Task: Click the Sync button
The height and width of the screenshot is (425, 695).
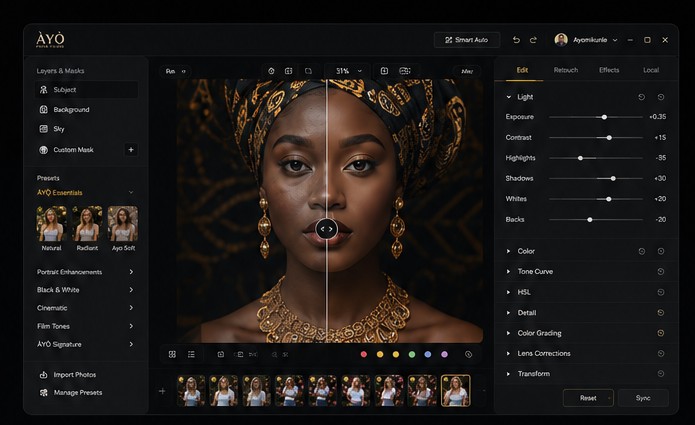Action: [x=643, y=398]
